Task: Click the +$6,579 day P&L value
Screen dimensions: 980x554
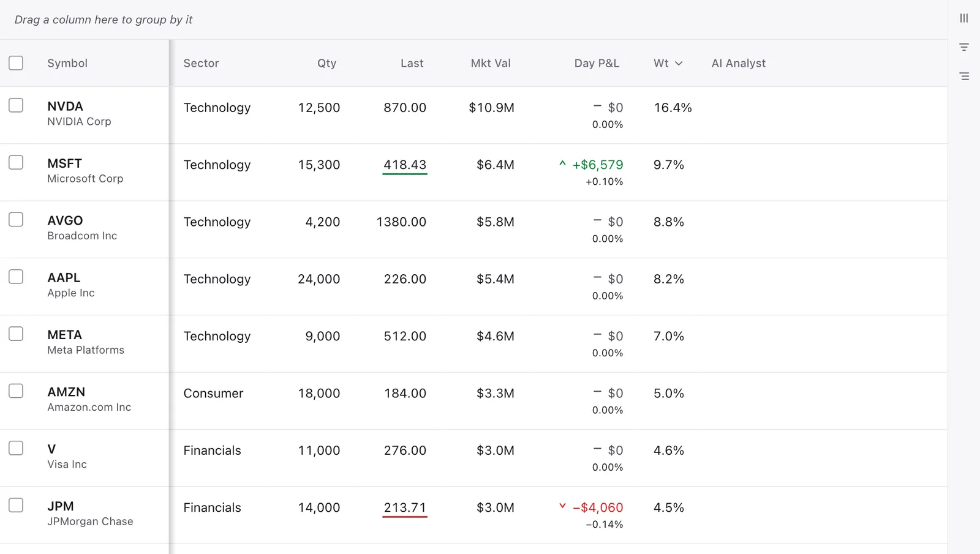Action: coord(598,165)
